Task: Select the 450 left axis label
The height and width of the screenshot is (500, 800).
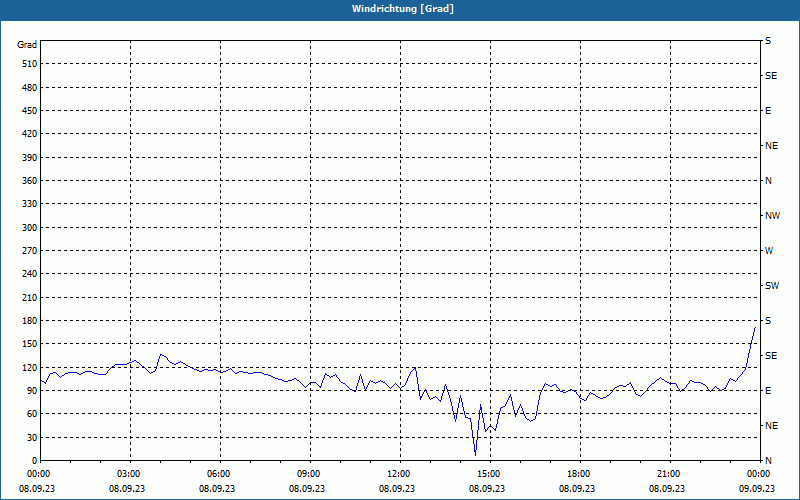Action: [30, 111]
